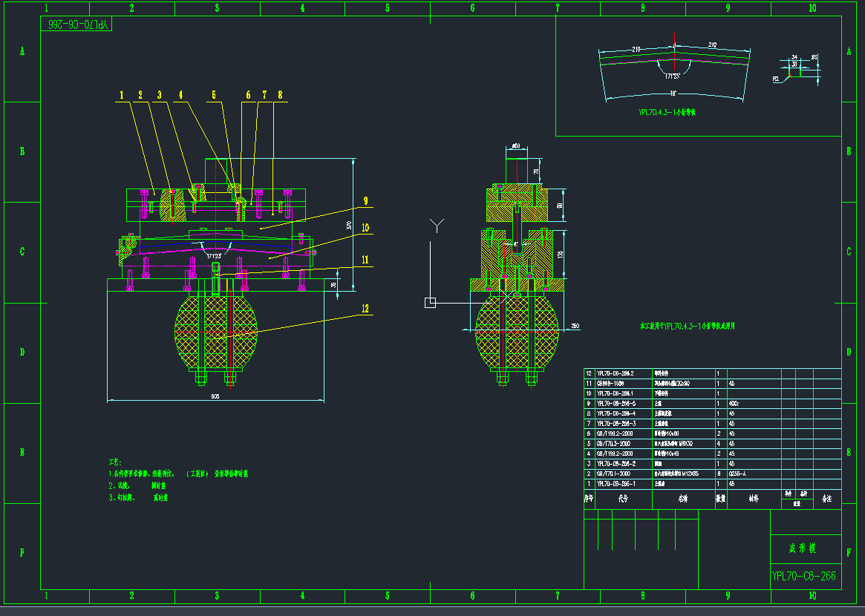Click the R2 radius label in the detail view
This screenshot has width=865, height=616.
coord(776,77)
